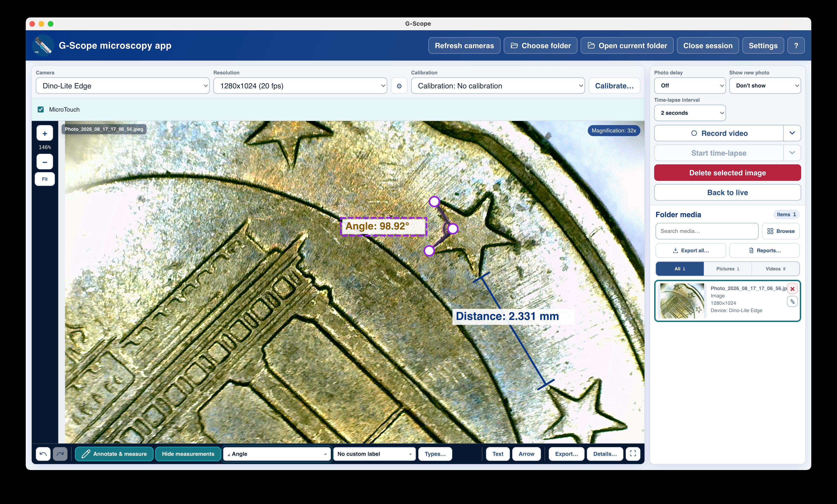The width and height of the screenshot is (837, 504).
Task: Open the Angle measurement type dropdown
Action: coord(277,454)
